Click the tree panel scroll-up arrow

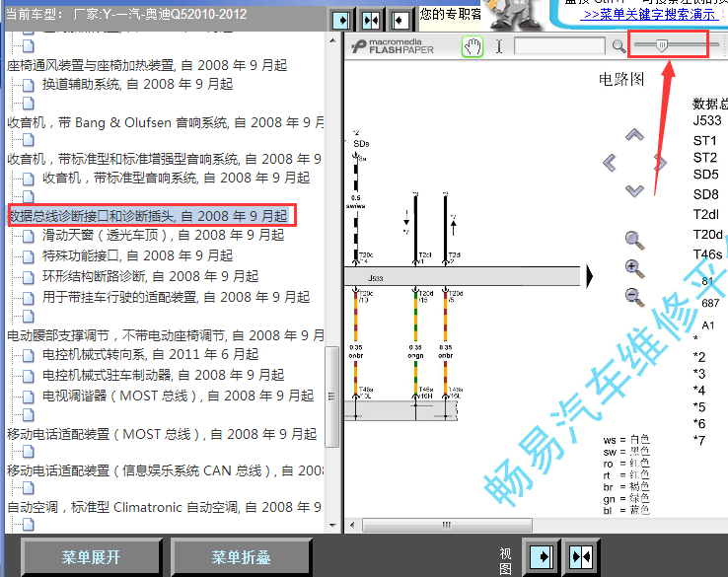332,40
